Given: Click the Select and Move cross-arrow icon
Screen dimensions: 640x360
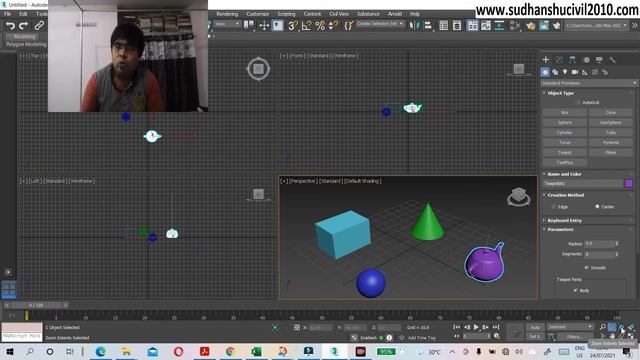Looking at the screenshot, I should (x=264, y=26).
